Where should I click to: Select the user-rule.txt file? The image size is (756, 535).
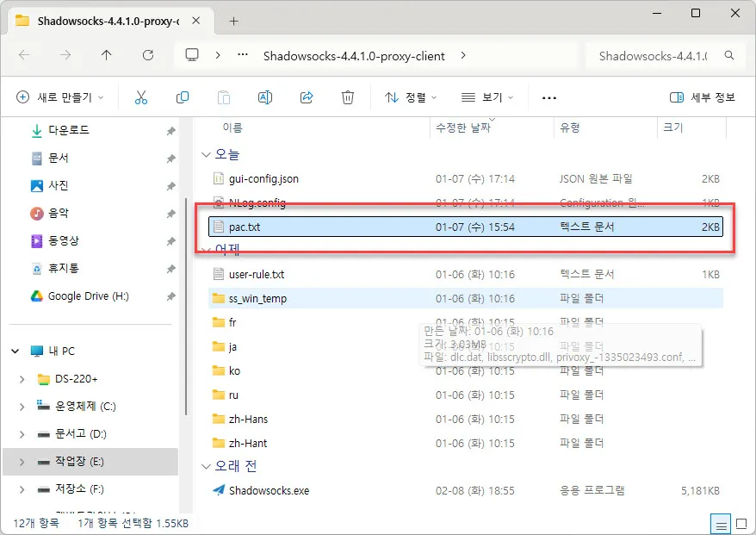click(x=257, y=275)
